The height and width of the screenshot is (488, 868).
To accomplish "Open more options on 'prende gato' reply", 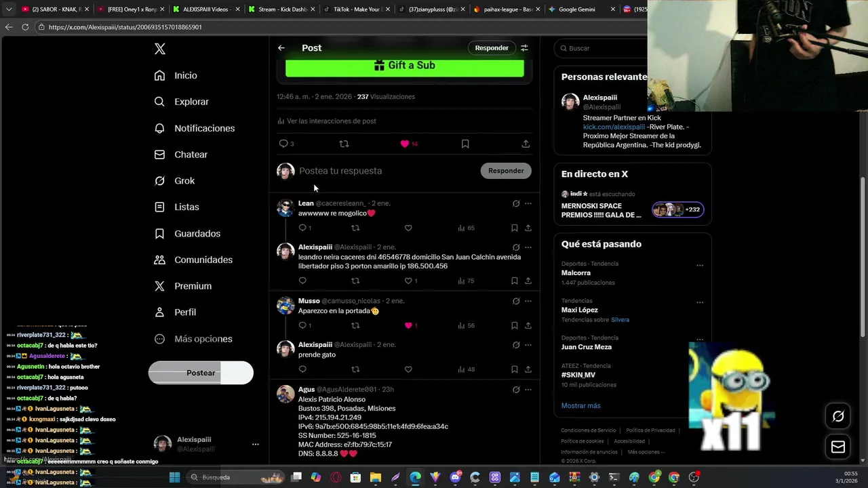I will coord(528,345).
